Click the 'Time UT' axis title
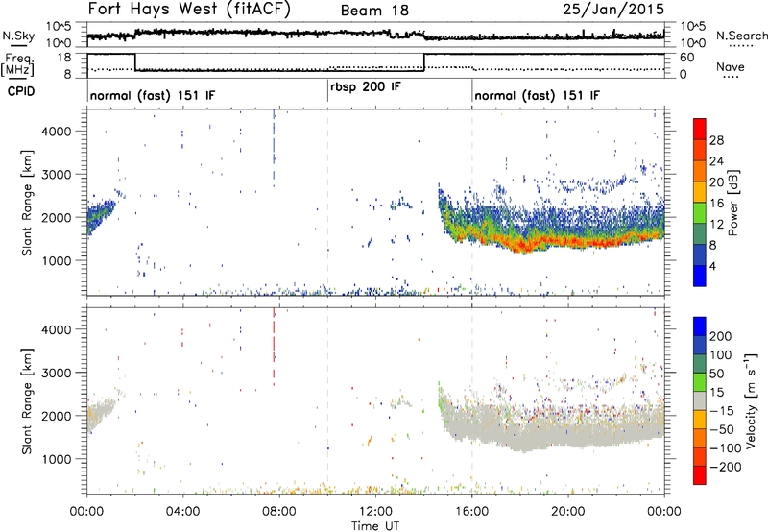 click(x=375, y=525)
